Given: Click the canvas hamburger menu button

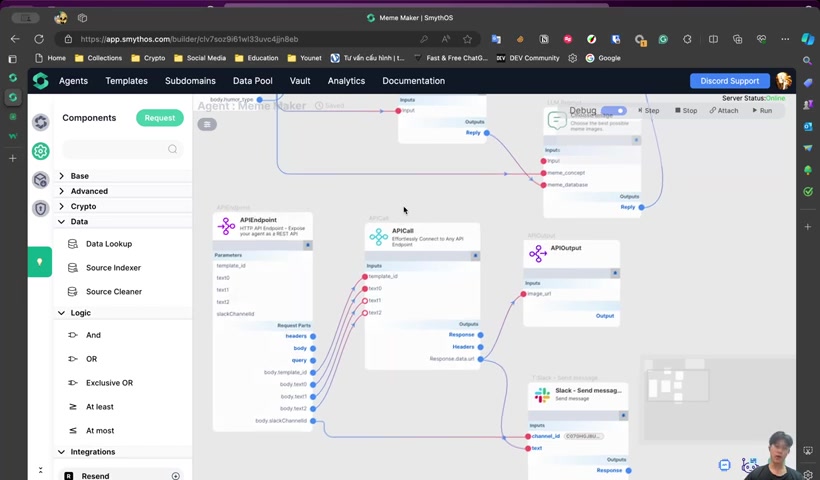Looking at the screenshot, I should 207,124.
